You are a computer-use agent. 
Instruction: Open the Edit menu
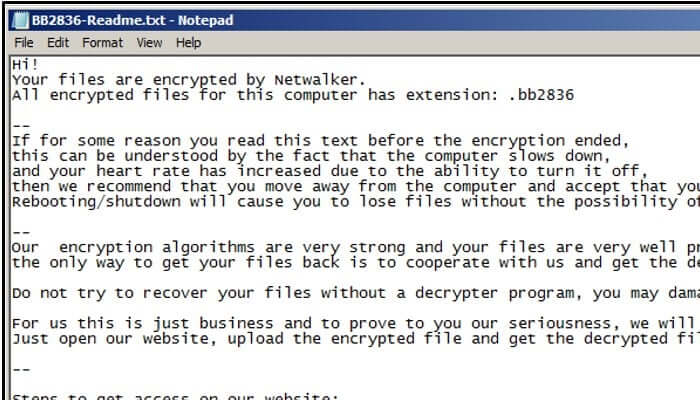[58, 43]
